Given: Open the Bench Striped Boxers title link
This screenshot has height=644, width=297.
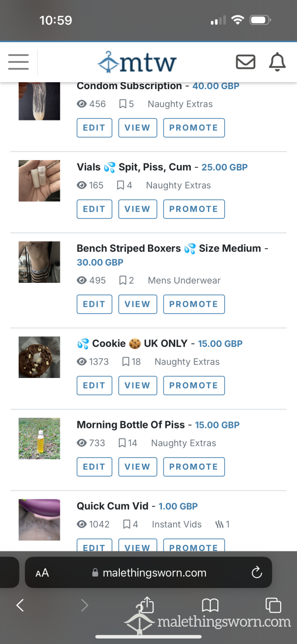Looking at the screenshot, I should 169,248.
